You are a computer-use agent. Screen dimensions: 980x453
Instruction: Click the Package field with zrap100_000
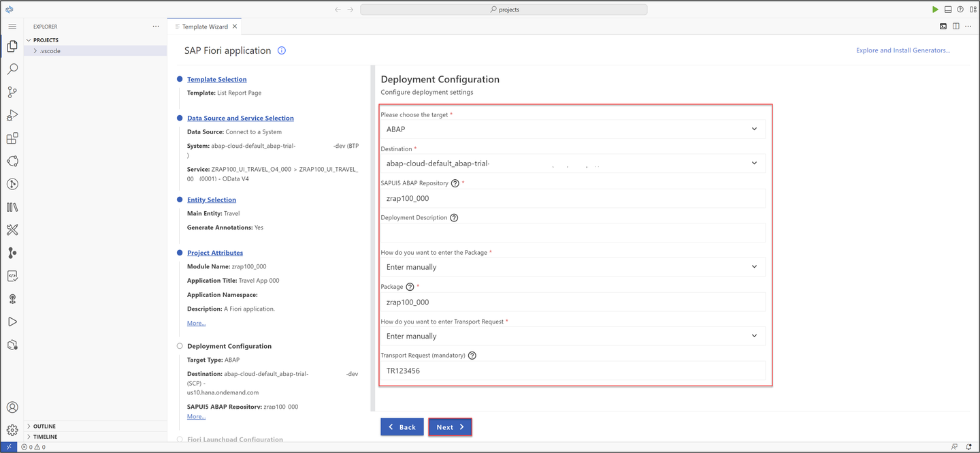click(572, 302)
